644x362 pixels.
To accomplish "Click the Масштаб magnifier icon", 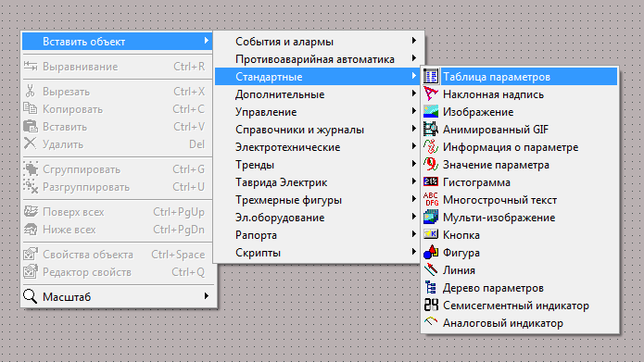I will [30, 296].
